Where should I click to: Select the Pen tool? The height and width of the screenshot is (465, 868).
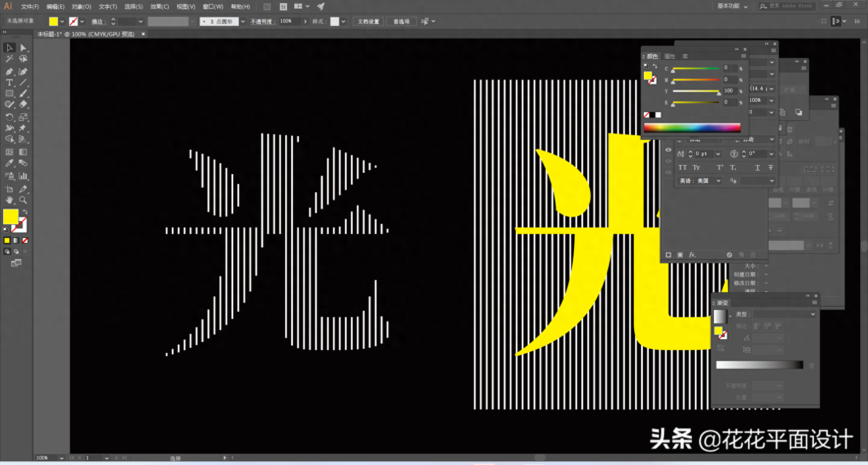9,71
